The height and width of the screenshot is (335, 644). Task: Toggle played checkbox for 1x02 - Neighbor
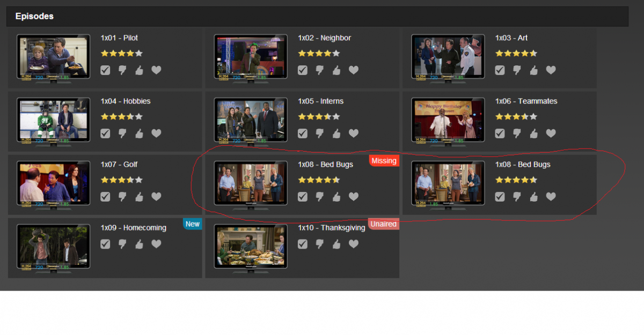(x=303, y=70)
